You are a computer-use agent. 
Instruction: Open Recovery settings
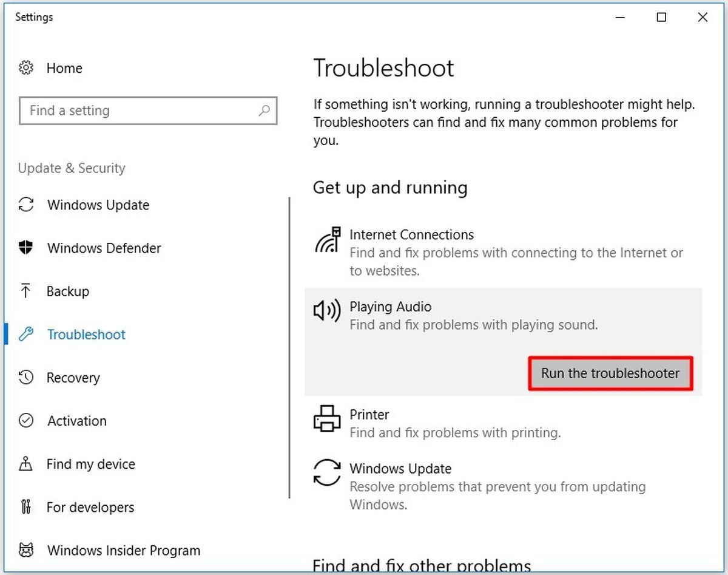click(x=73, y=377)
